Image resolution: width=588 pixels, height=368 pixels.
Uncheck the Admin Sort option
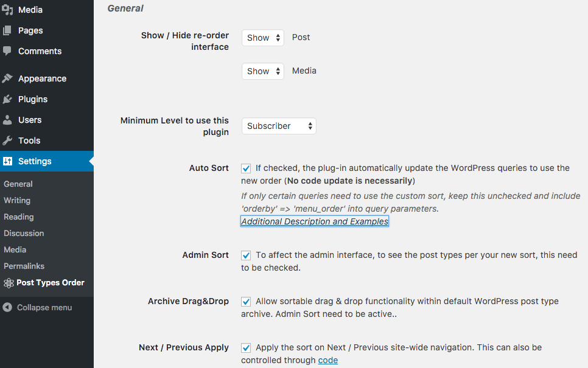(245, 255)
